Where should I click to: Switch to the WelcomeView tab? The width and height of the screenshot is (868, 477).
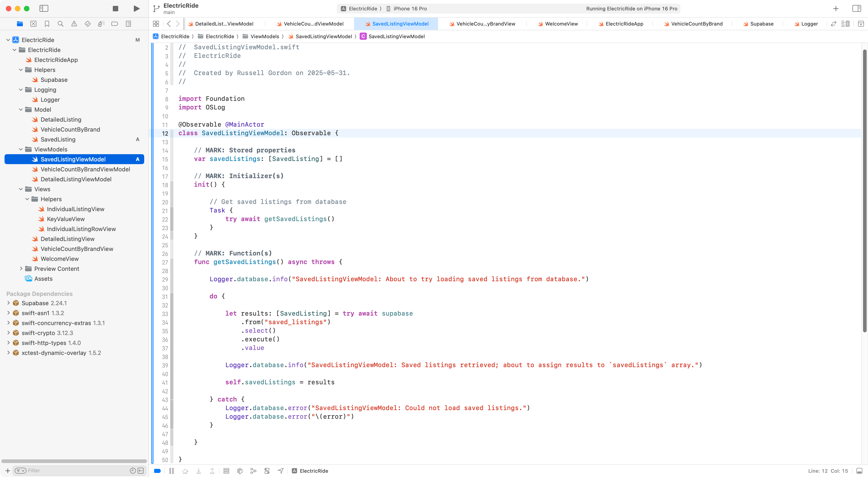click(561, 24)
